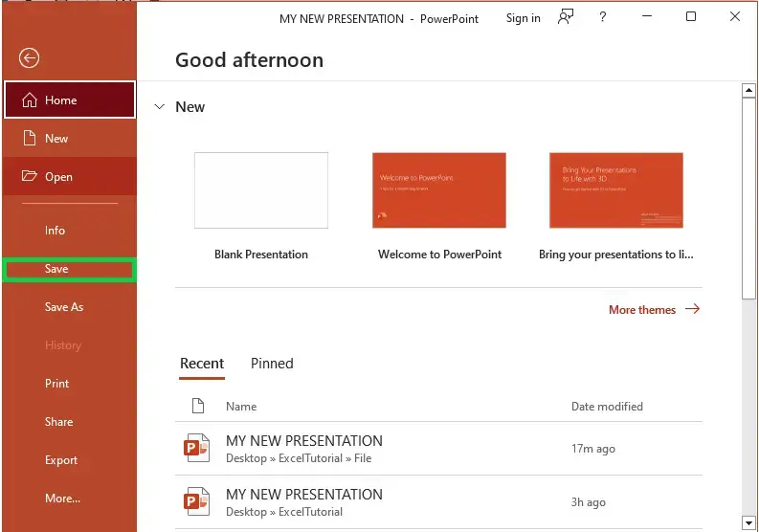Click the feedback person icon in title bar
This screenshot has width=759, height=532.
[x=566, y=17]
